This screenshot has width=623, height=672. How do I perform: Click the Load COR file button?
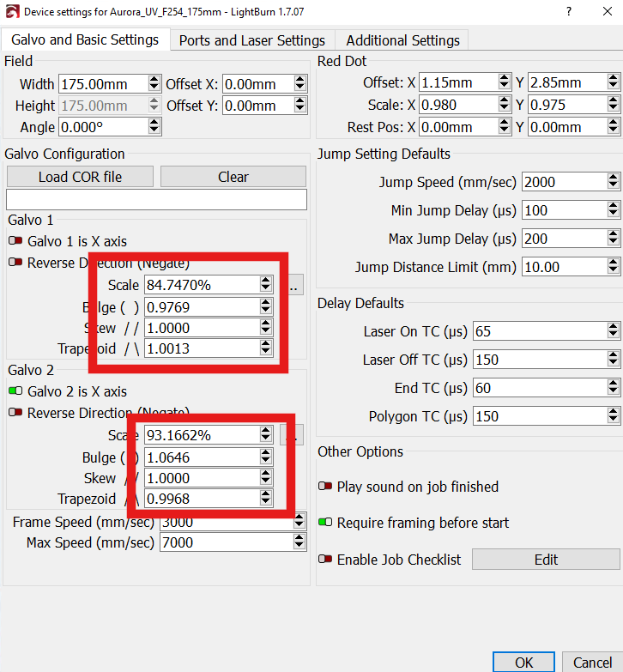(x=80, y=177)
